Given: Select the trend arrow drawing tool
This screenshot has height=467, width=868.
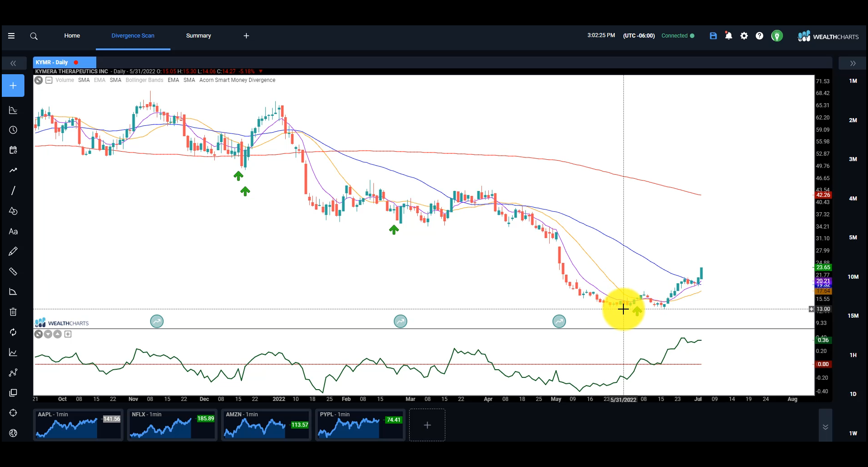Looking at the screenshot, I should point(13,170).
